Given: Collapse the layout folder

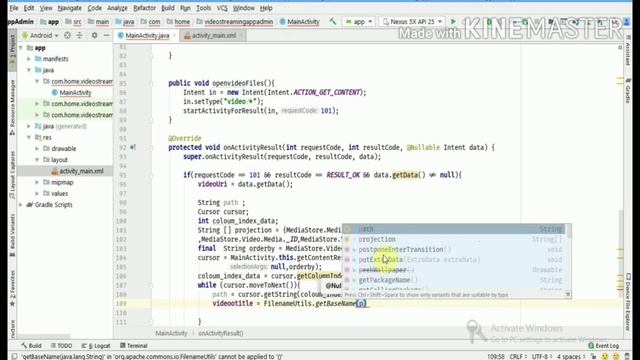Looking at the screenshot, I should pos(37,160).
